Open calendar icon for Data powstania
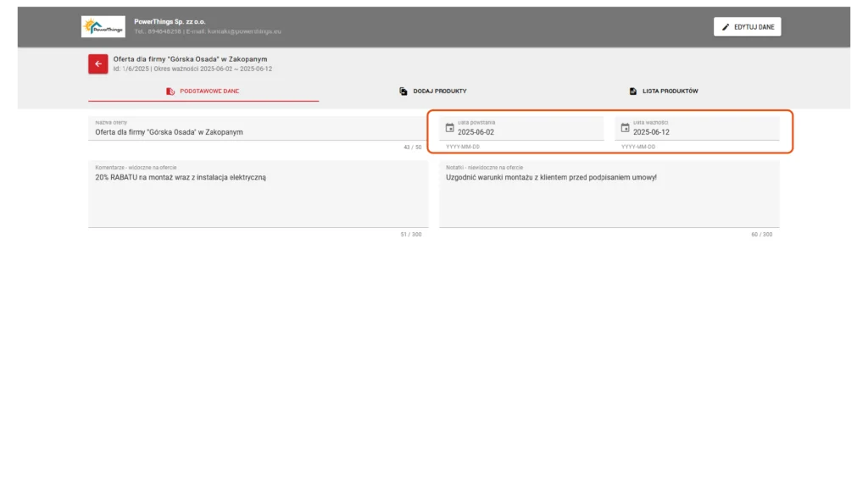Screen dimensions: 868x488 coord(450,128)
